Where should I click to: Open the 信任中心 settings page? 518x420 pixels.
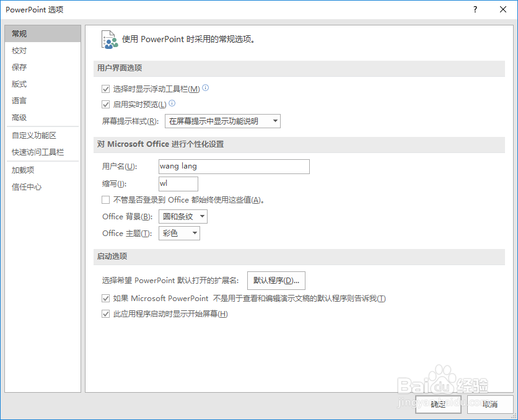pos(26,186)
